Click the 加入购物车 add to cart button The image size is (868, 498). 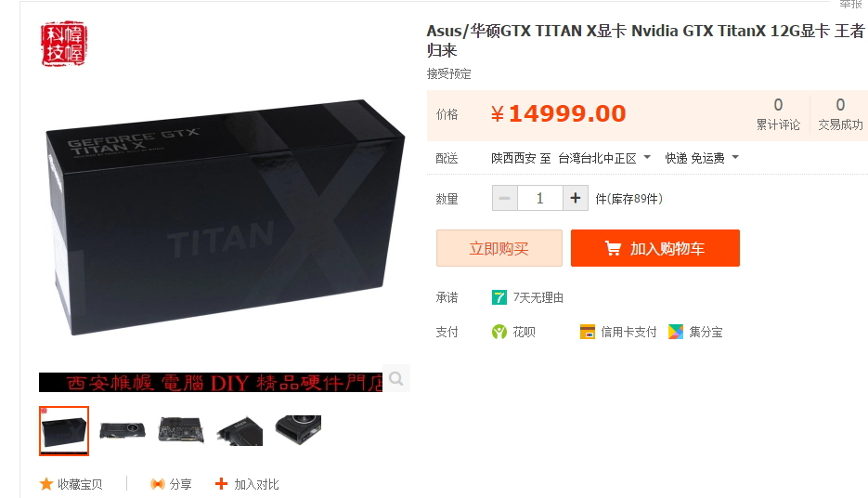click(655, 248)
